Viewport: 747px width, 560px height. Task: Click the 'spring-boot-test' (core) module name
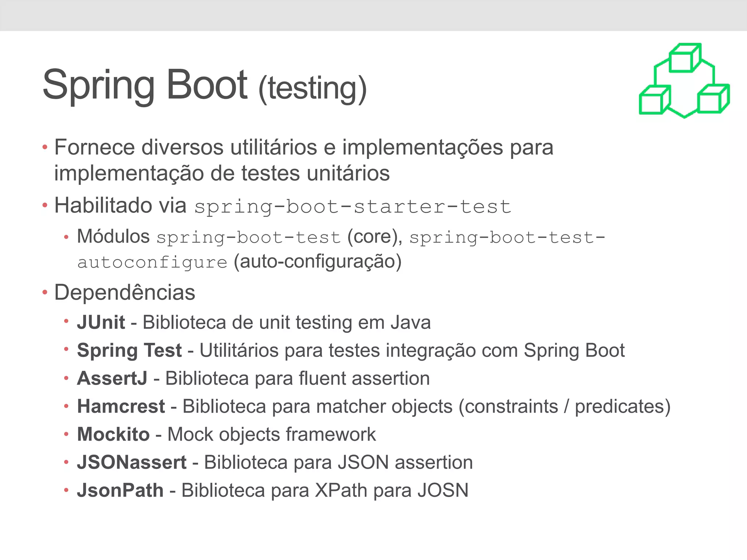tap(248, 238)
